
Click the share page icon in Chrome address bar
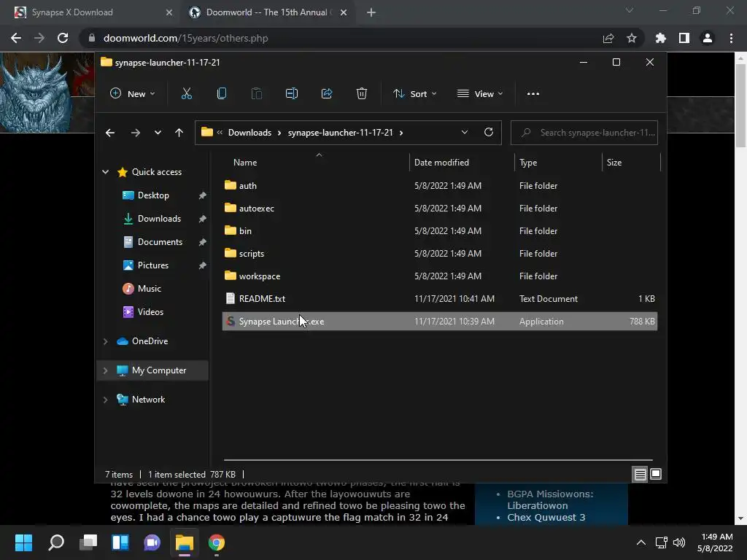(x=608, y=38)
